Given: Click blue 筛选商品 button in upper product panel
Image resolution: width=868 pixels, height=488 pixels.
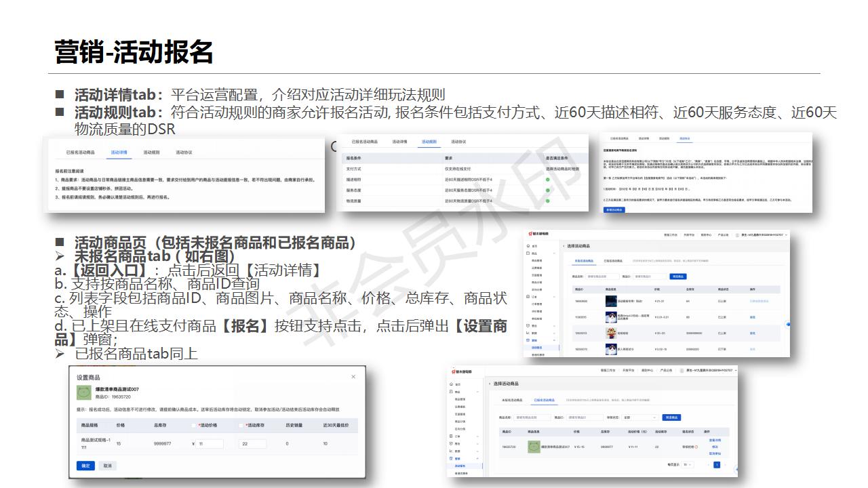Looking at the screenshot, I should [678, 277].
